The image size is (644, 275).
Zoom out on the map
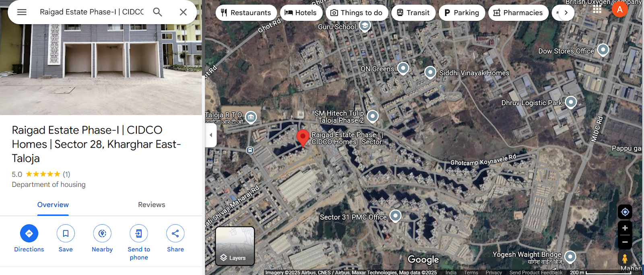tap(625, 242)
